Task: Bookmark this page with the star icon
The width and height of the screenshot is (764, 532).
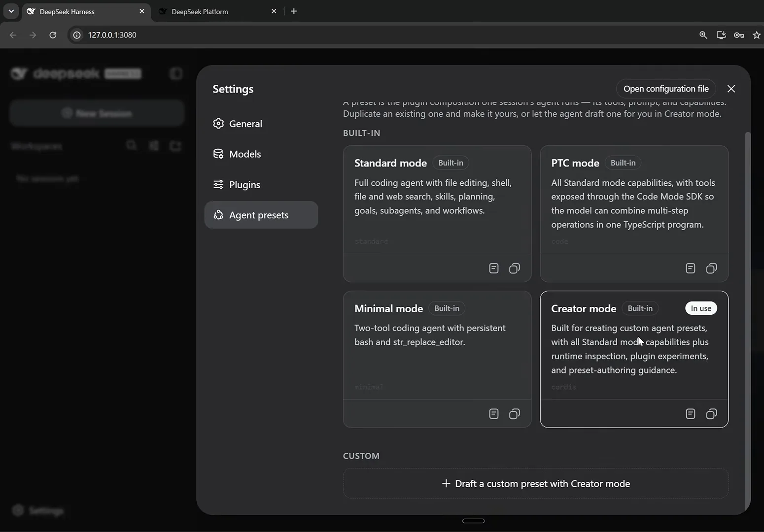Action: (757, 35)
